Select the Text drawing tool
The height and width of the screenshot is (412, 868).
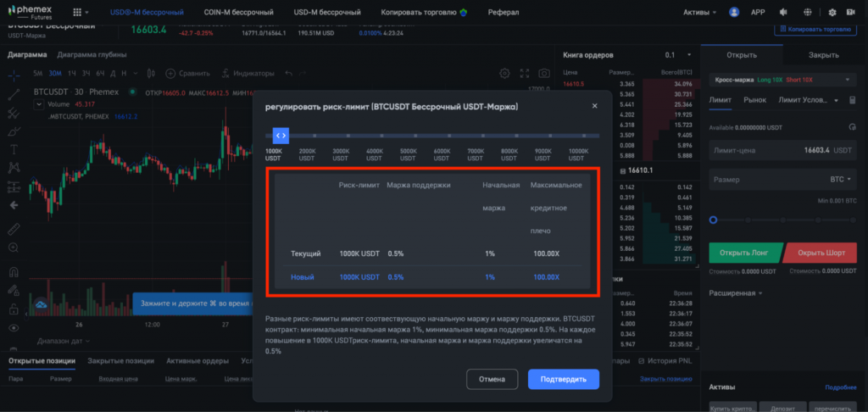(x=14, y=148)
